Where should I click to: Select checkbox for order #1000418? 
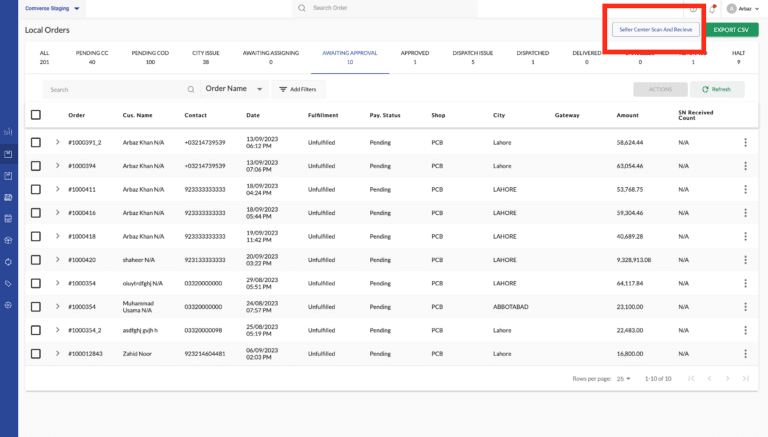(x=36, y=237)
